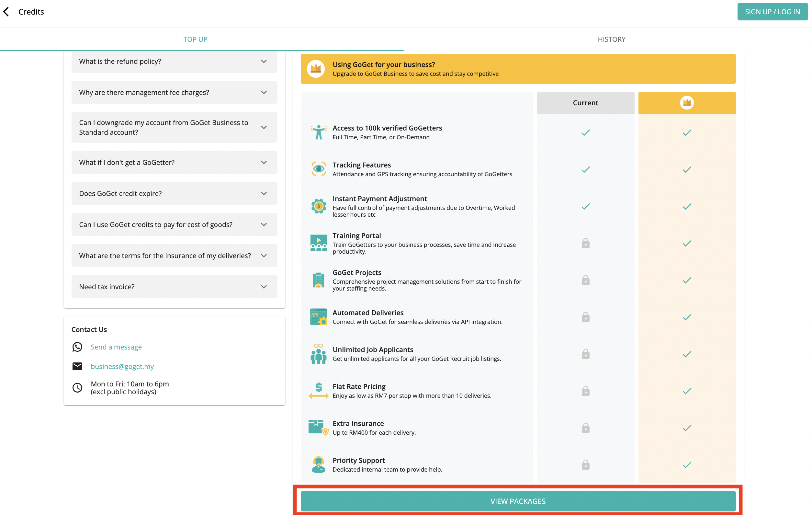This screenshot has width=812, height=515.
Task: Click the VIEW PACKAGES button
Action: click(x=518, y=501)
